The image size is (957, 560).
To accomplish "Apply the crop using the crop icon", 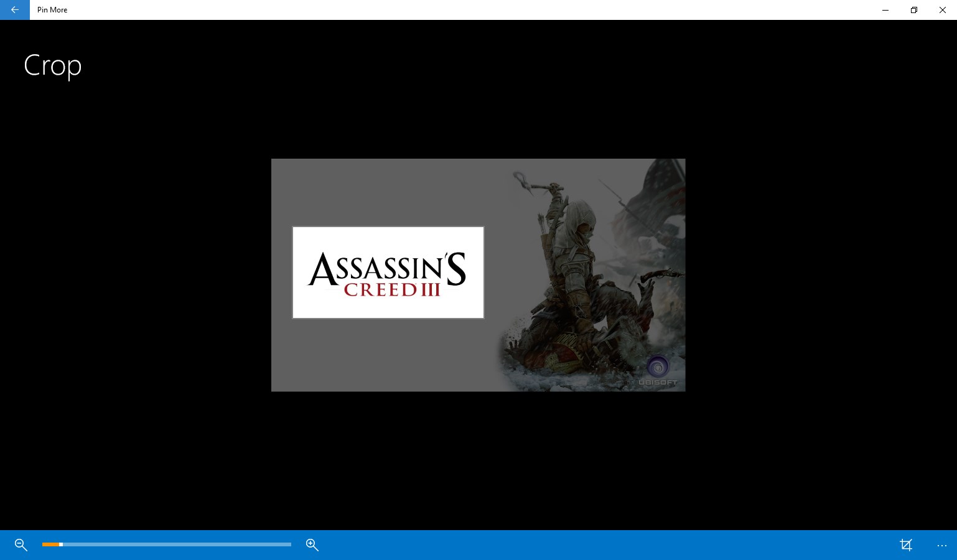I will (906, 545).
